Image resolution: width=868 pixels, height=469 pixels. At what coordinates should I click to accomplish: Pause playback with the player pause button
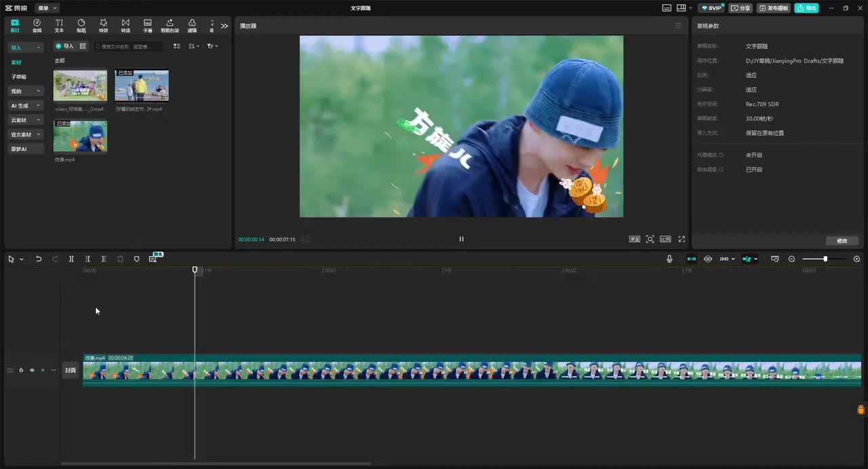coord(461,239)
